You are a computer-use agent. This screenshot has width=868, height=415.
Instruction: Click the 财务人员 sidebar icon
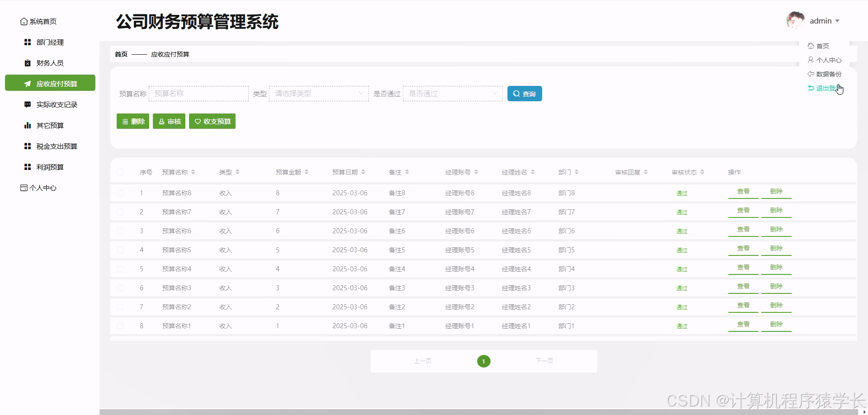click(x=27, y=63)
